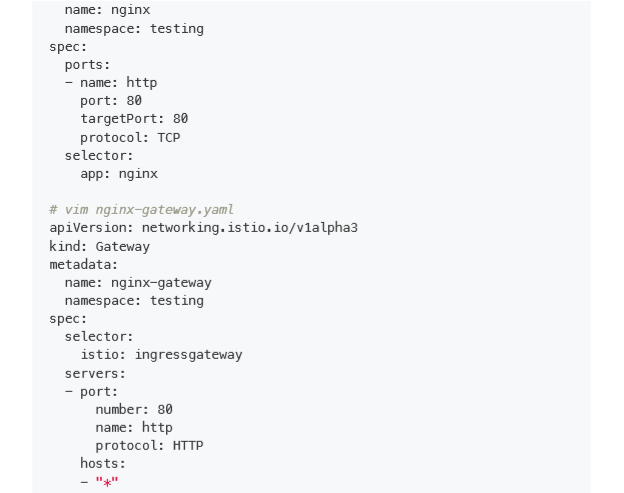
Task: Click the first 'namespace: testing' line
Action: click(134, 29)
